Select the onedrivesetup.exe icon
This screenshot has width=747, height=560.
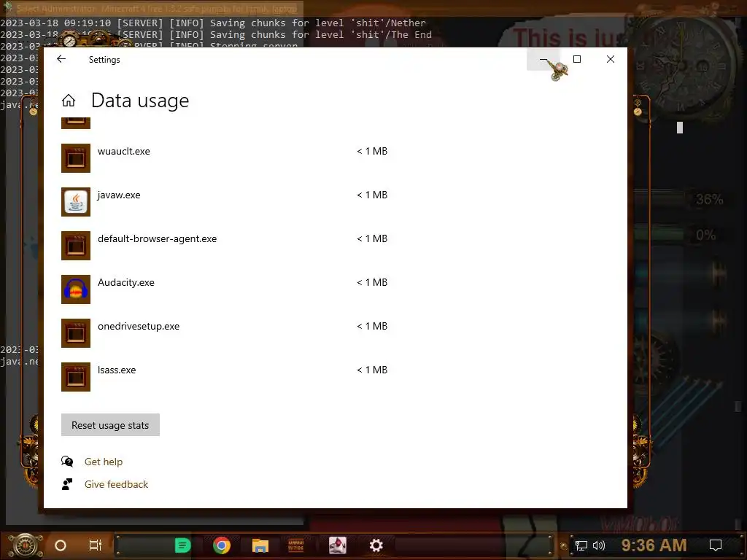click(76, 333)
